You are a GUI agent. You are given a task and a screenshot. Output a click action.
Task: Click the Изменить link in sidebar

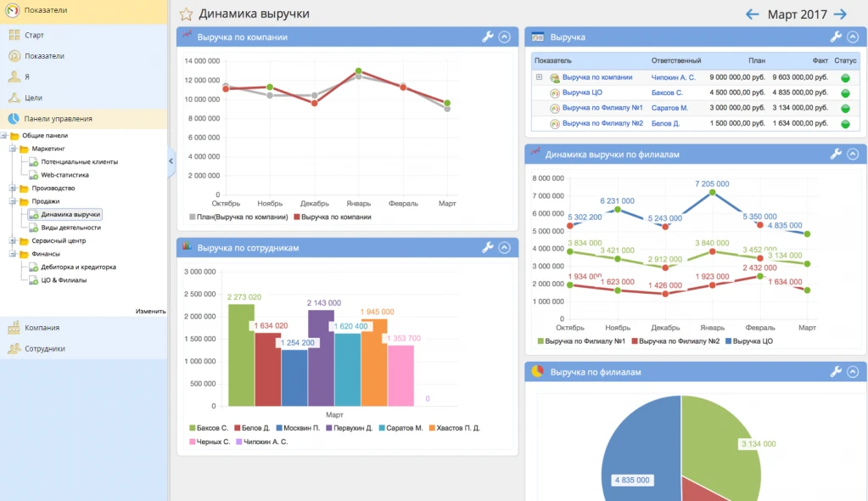(x=150, y=312)
